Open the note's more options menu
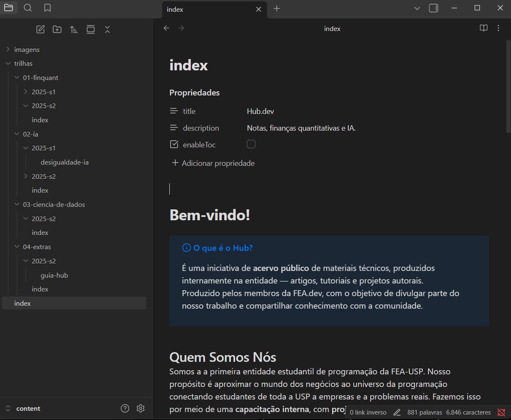 point(498,28)
